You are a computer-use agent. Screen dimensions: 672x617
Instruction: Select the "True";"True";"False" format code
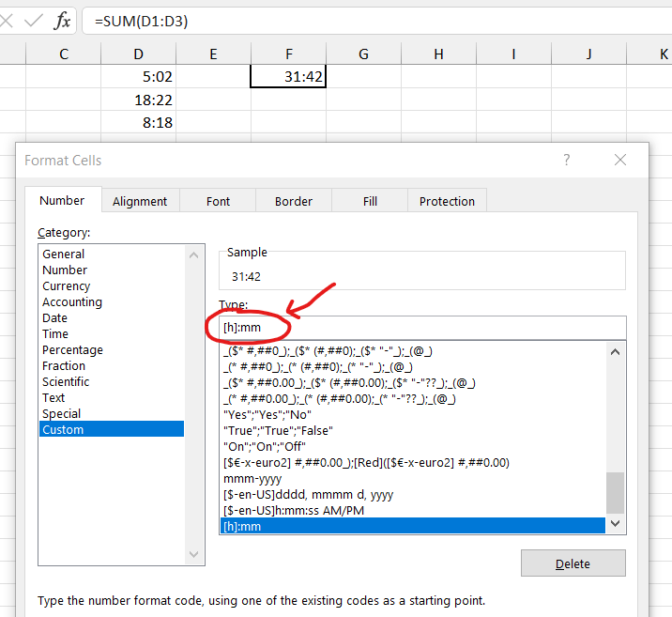click(x=413, y=430)
